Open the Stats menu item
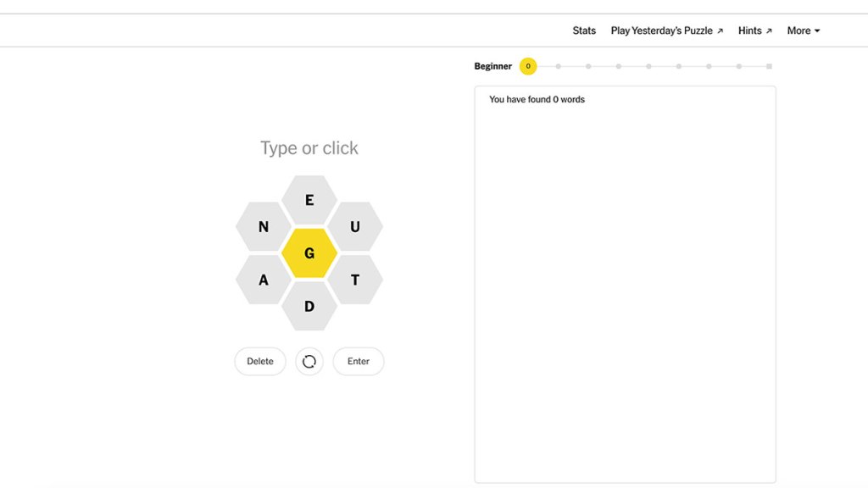 [x=584, y=30]
